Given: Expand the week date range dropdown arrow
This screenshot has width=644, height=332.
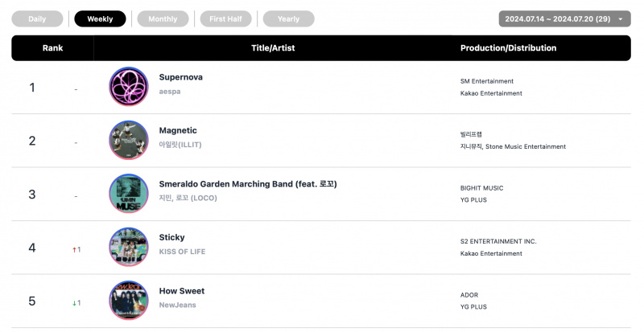Looking at the screenshot, I should click(x=620, y=18).
